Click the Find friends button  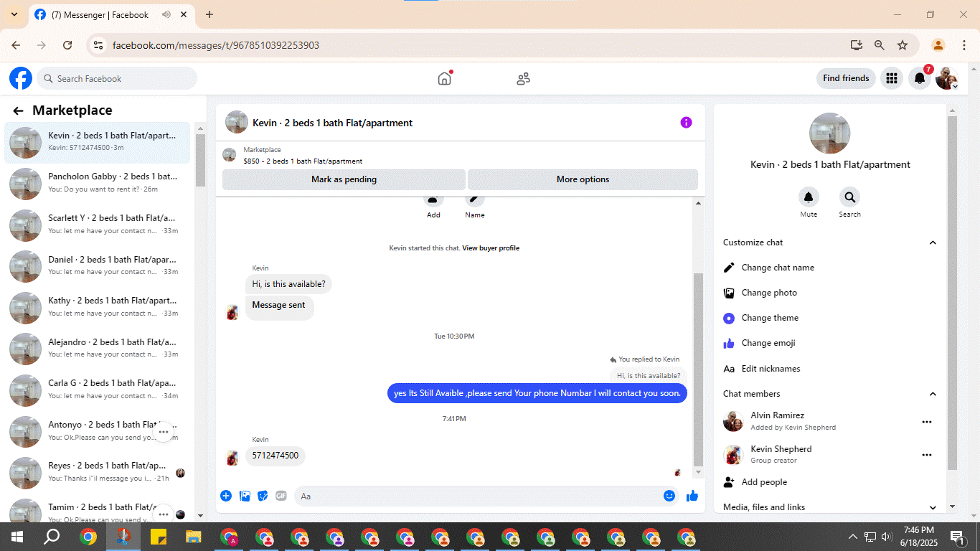846,78
